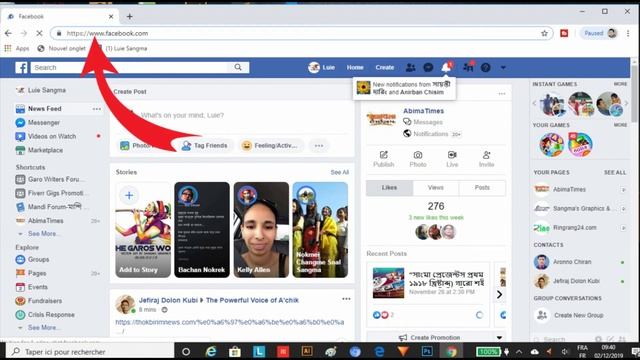The height and width of the screenshot is (360, 640).
Task: Expand See More under Explore
Action: (x=43, y=327)
